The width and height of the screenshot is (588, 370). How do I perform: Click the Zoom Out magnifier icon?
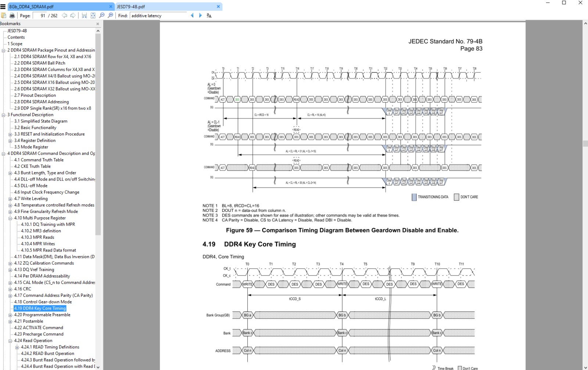(x=102, y=15)
